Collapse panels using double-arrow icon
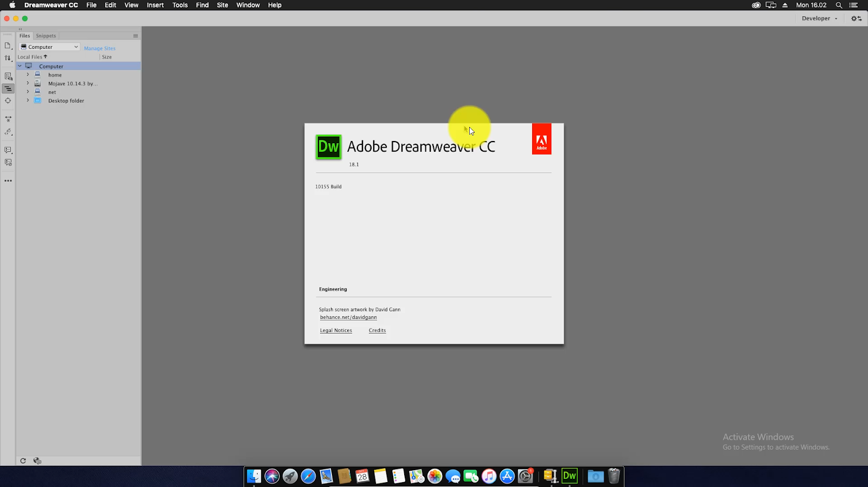868x487 pixels. coord(20,29)
